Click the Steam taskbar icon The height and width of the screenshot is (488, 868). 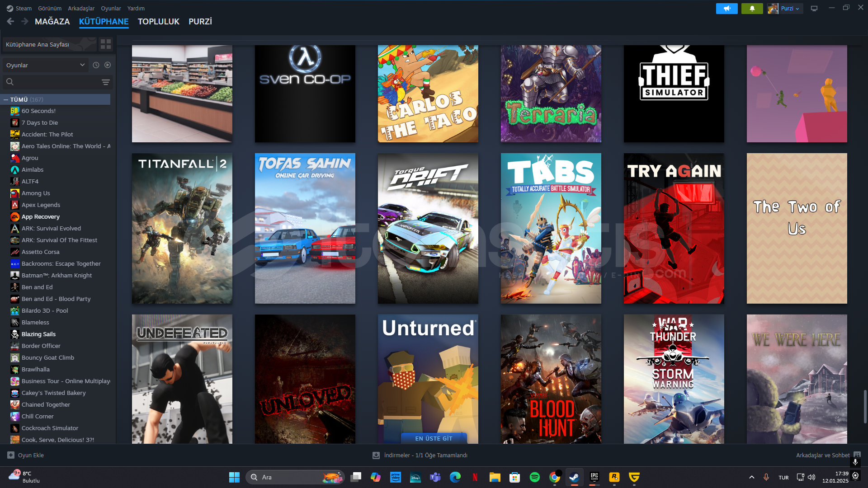tap(574, 477)
